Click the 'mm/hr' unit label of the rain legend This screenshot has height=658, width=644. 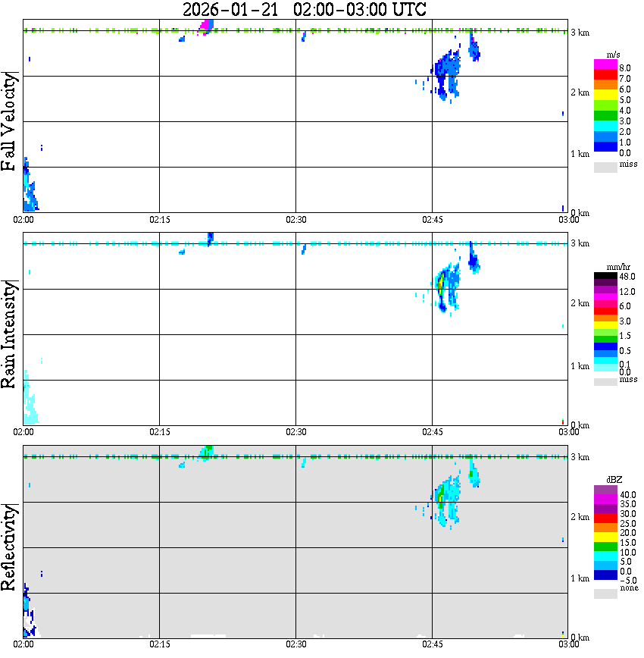pos(618,267)
